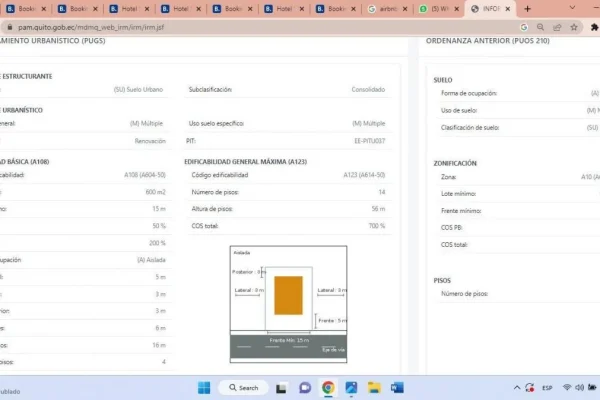The height and width of the screenshot is (400, 600).
Task: Open the ESP input language selector
Action: [x=547, y=387]
